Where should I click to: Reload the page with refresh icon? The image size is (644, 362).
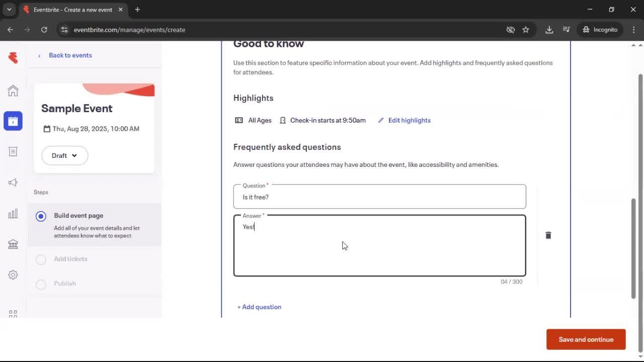point(44,30)
